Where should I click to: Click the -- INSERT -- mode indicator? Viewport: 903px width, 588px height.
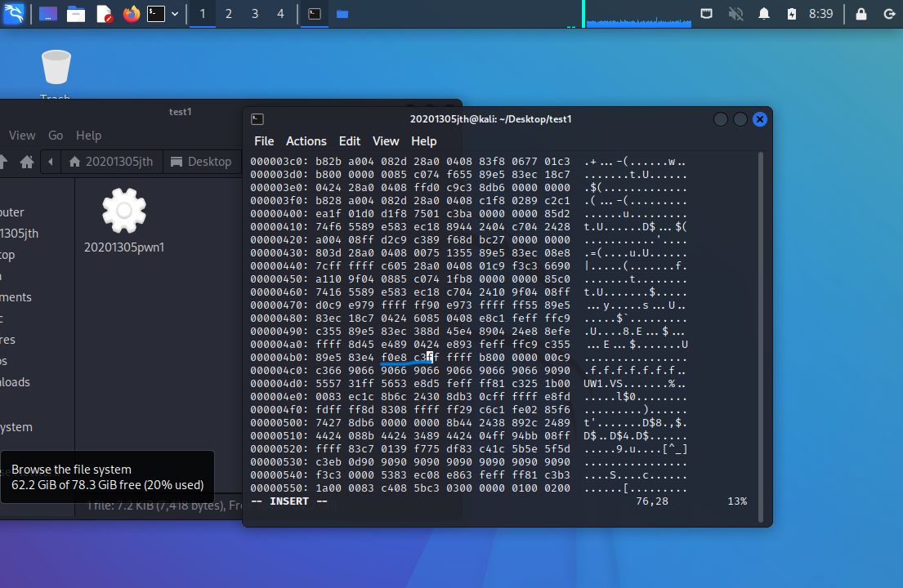coord(289,501)
